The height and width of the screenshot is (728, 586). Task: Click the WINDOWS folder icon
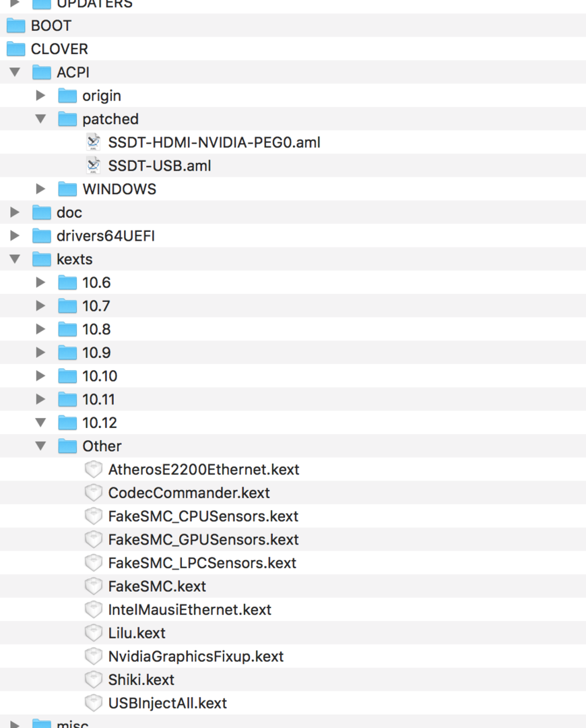pos(67,189)
